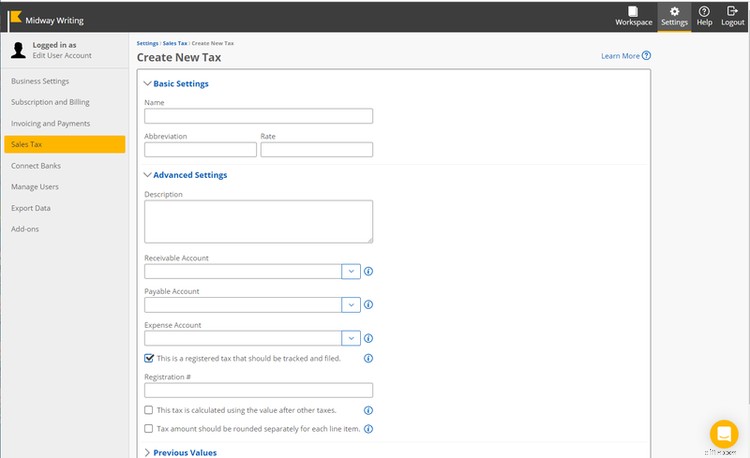
Task: Click the user avatar silhouette icon
Action: (x=18, y=50)
